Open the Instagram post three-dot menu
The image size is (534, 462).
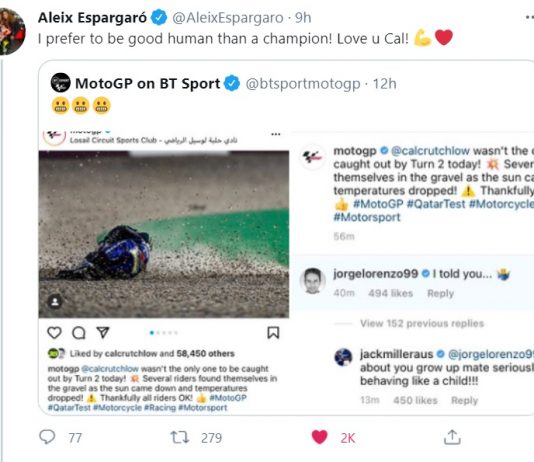(x=276, y=134)
